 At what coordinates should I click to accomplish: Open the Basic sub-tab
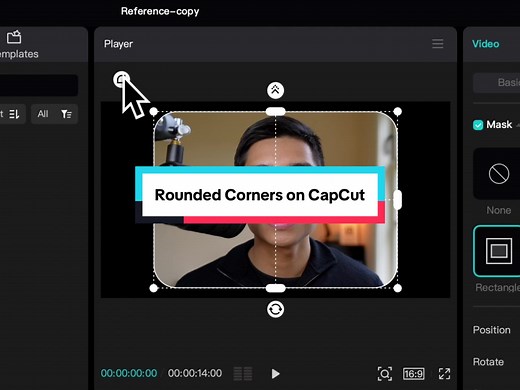[x=497, y=82]
